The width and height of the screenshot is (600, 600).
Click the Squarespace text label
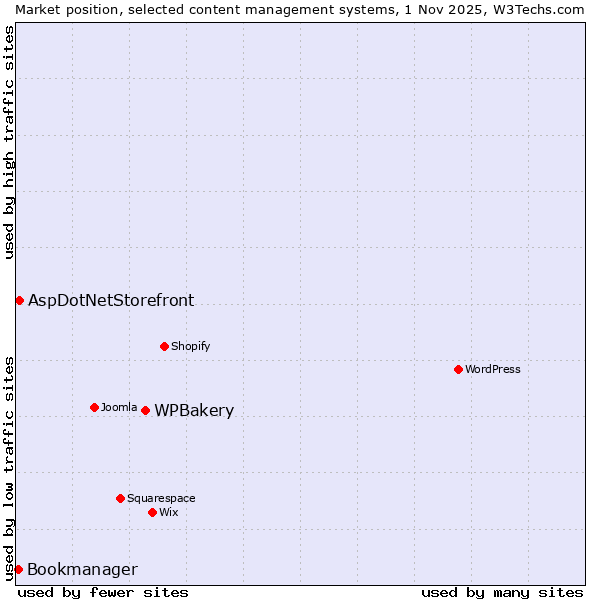click(161, 498)
